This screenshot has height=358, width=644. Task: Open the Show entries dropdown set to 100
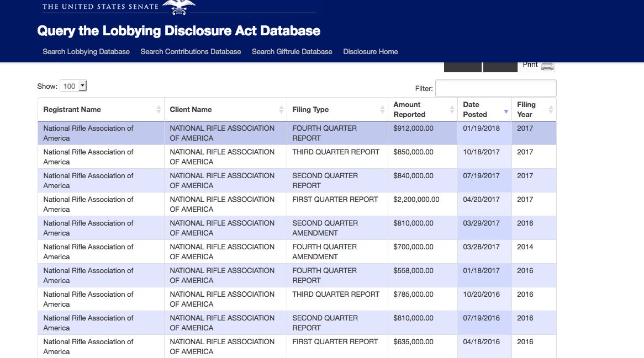[73, 86]
